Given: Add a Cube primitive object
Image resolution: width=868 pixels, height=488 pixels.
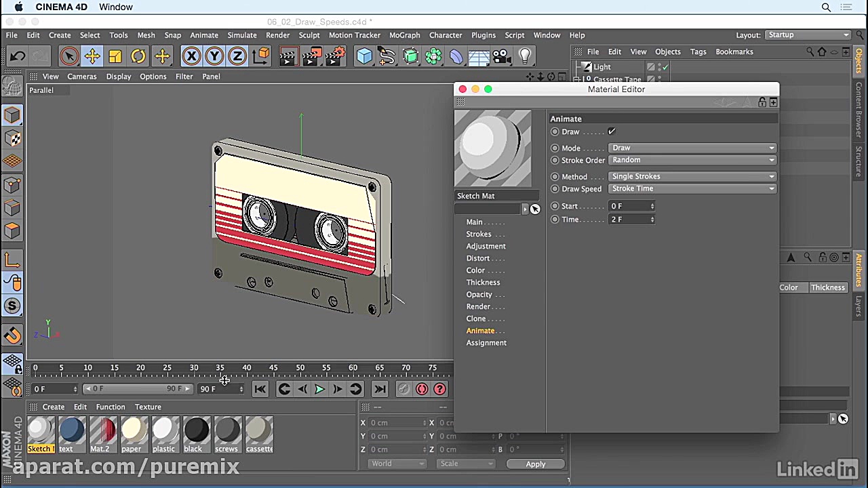Looking at the screenshot, I should pyautogui.click(x=364, y=56).
